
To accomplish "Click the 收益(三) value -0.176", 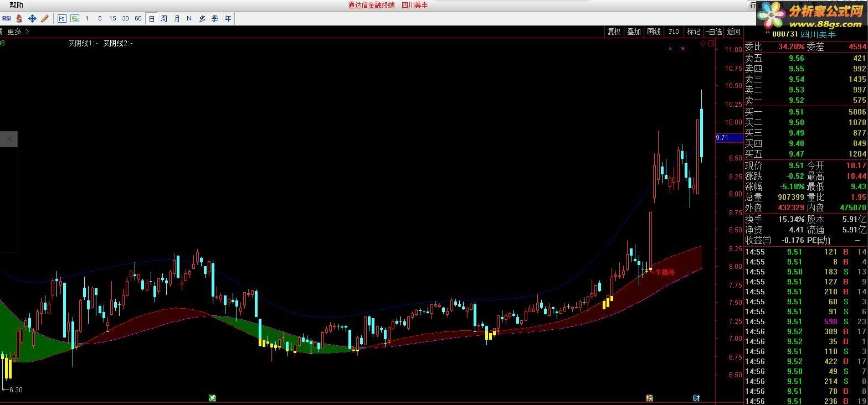I will point(793,240).
